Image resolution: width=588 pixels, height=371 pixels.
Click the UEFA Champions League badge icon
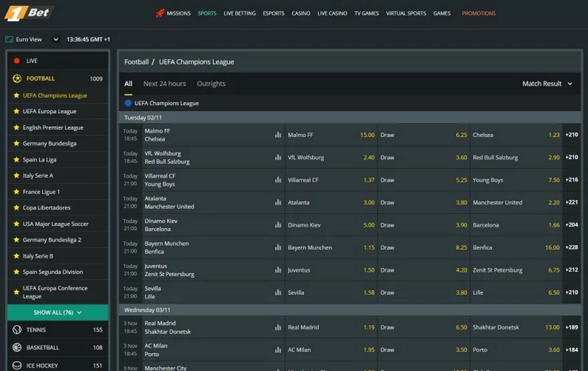pyautogui.click(x=128, y=104)
